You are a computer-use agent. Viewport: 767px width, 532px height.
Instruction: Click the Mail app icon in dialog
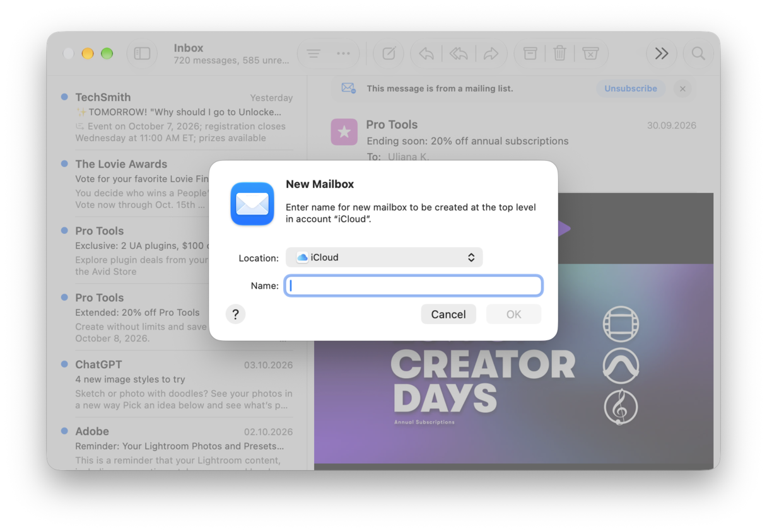252,204
